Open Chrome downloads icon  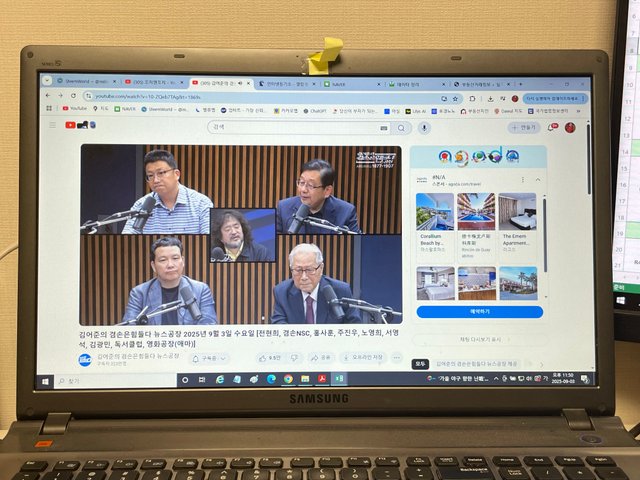490,99
